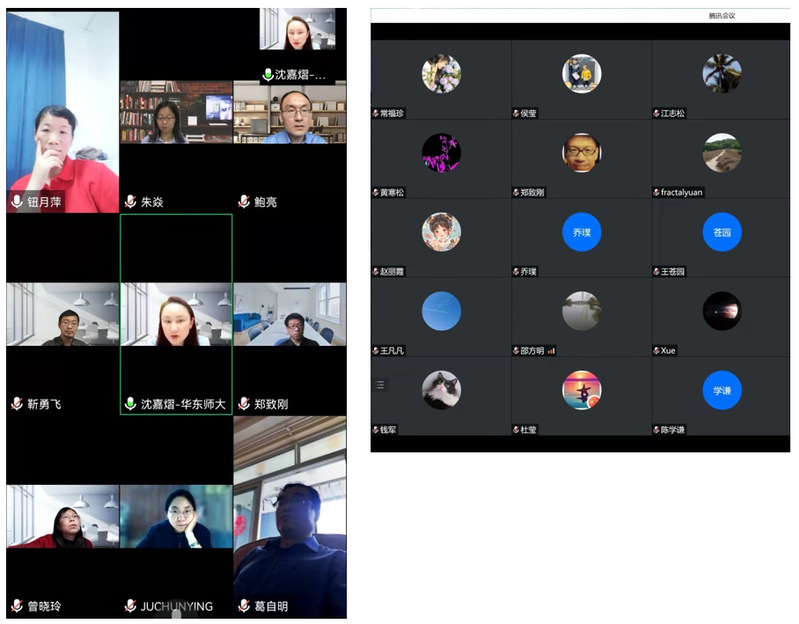Click the muted mic icon beside 曾晓玲
Screen dimensions: 799x624
pyautogui.click(x=17, y=606)
